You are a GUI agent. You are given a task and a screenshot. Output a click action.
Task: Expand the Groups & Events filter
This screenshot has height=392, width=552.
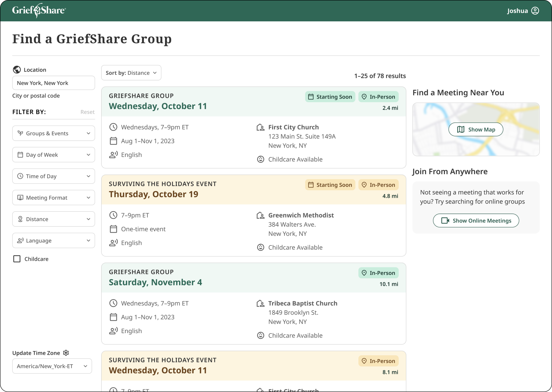[53, 133]
